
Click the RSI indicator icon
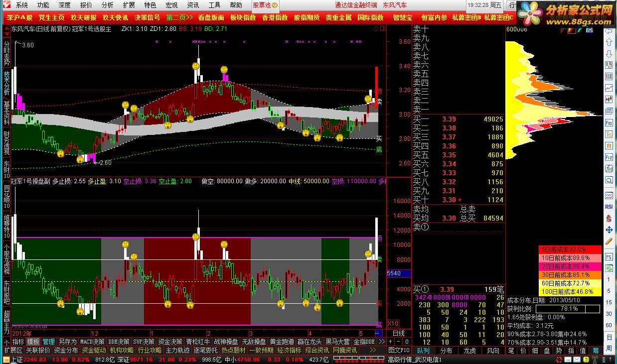pos(609,206)
